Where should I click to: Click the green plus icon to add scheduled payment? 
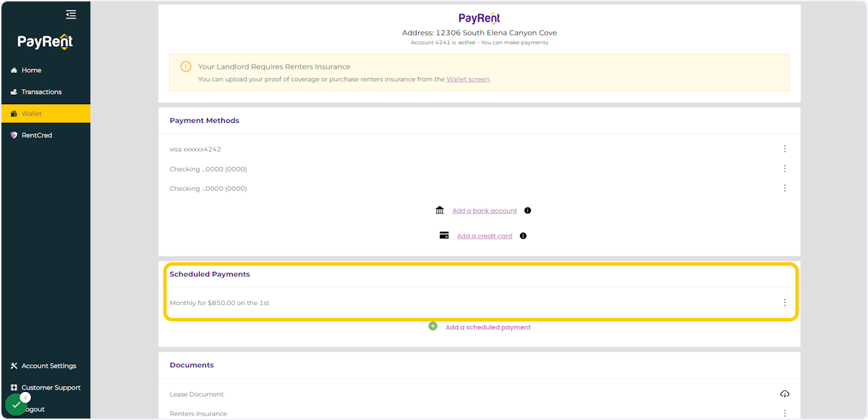tap(433, 326)
